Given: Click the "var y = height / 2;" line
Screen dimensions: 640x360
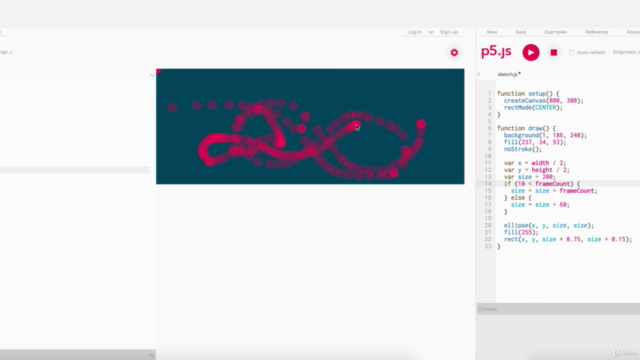Looking at the screenshot, I should (x=536, y=170).
